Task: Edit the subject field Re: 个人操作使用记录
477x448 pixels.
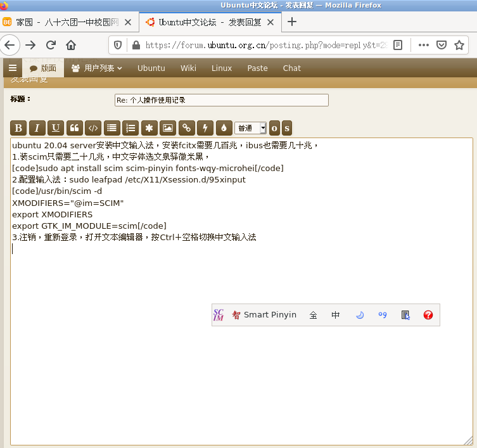Action: pos(222,100)
